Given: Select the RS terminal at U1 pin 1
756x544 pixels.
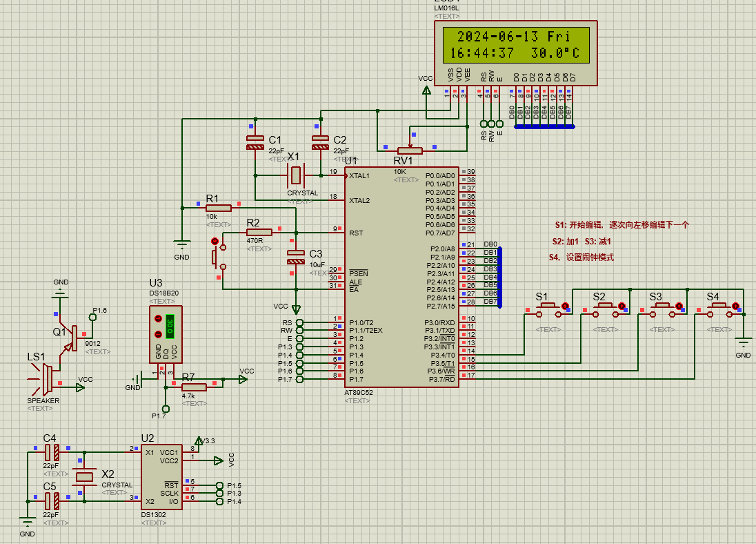Looking at the screenshot, I should pos(299,322).
